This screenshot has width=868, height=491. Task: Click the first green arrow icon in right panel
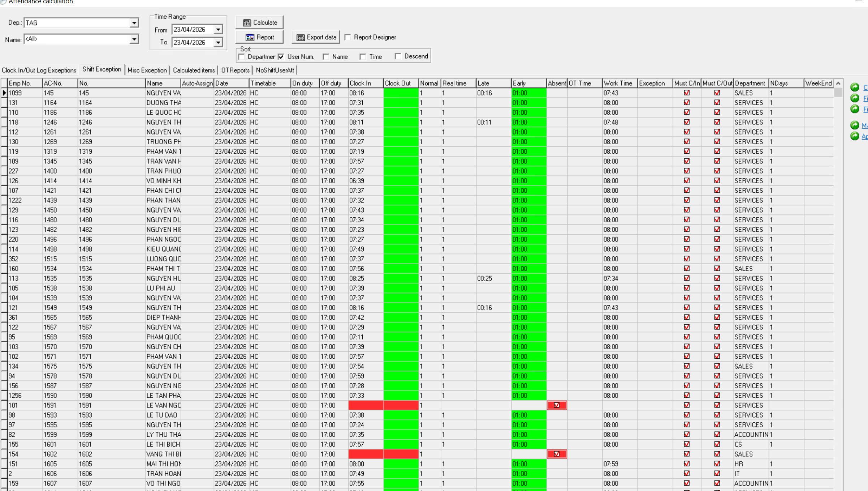[855, 87]
